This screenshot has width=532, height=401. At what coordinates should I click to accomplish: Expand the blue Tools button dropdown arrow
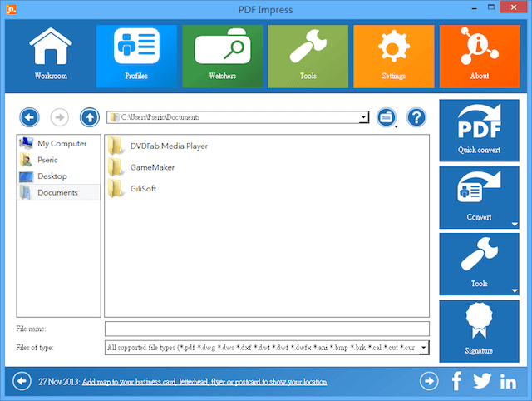tap(515, 290)
